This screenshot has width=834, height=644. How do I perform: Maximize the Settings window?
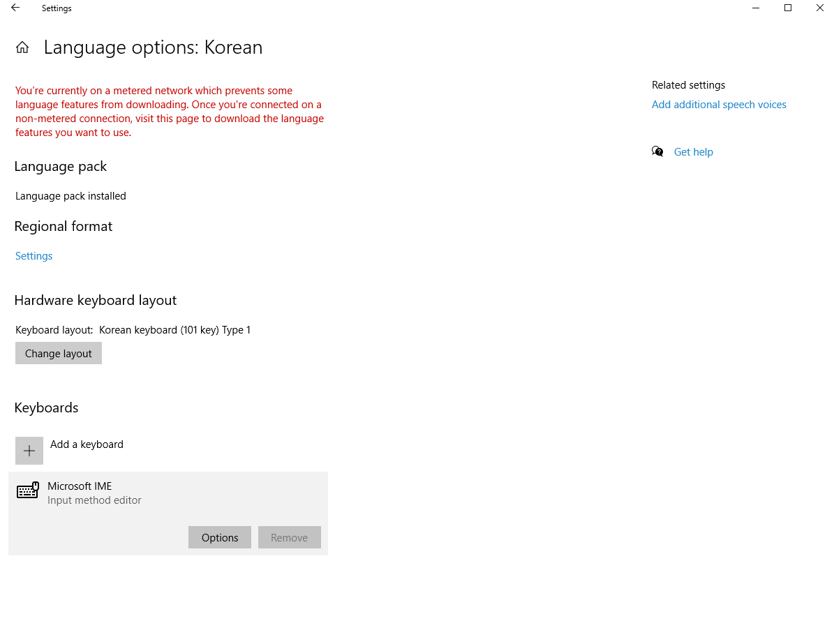788,8
